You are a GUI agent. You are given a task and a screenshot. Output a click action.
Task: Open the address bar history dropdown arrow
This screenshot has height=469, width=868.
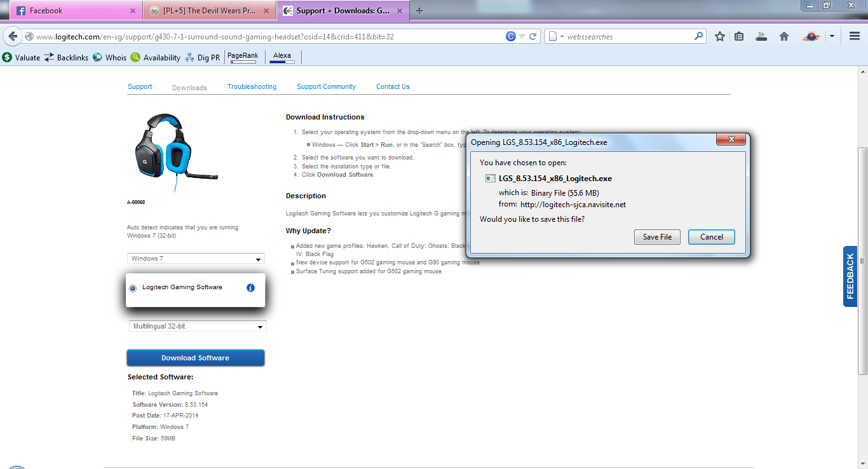[x=522, y=37]
